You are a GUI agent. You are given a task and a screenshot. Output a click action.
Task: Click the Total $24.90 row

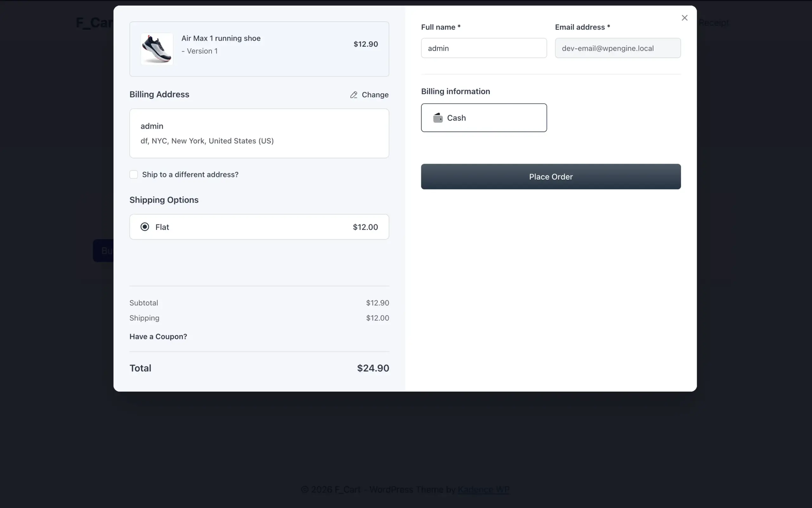point(259,368)
